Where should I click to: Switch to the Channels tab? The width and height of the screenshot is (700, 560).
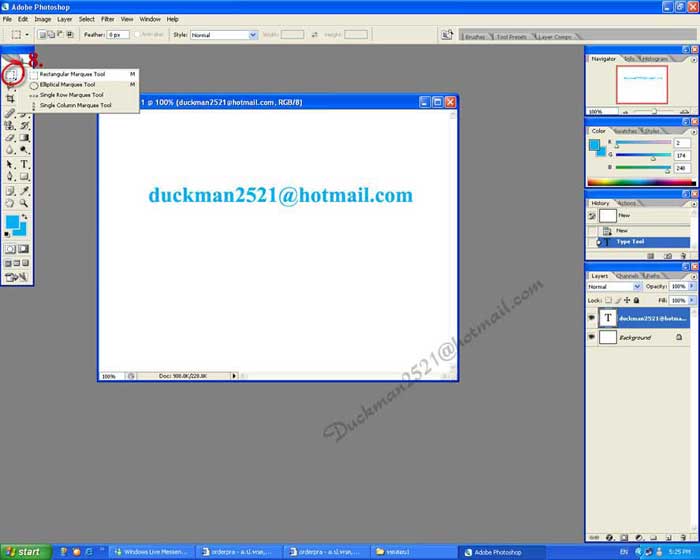point(627,276)
